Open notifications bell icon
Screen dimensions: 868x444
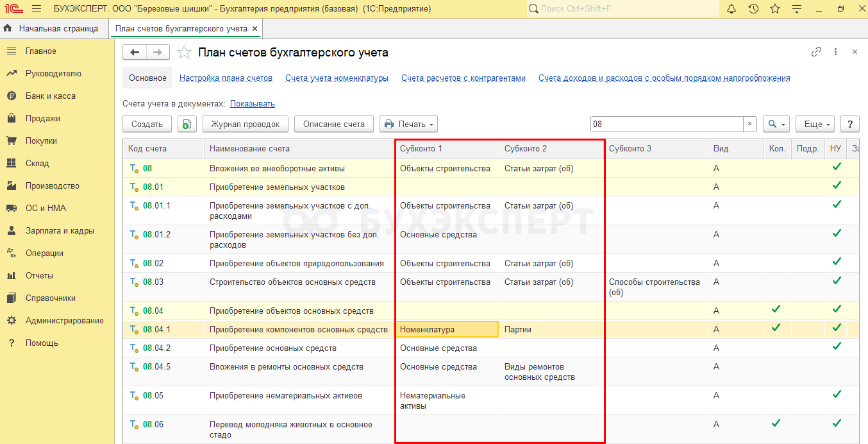[732, 9]
